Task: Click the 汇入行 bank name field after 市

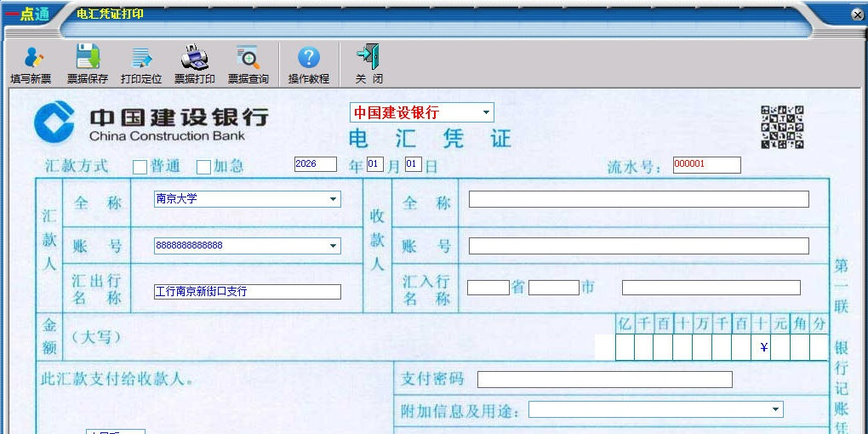Action: coord(711,288)
